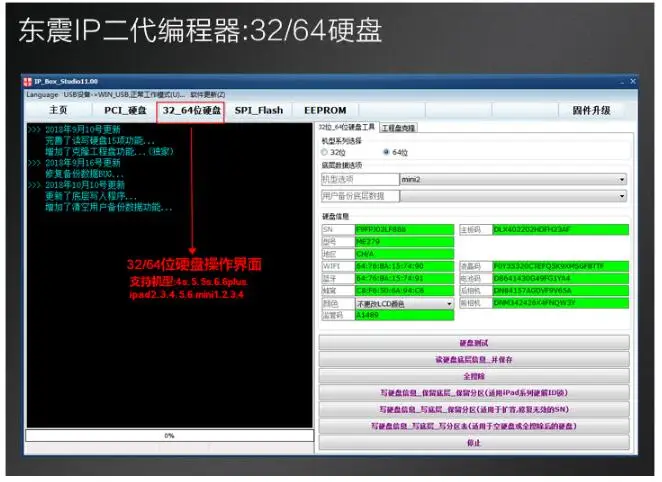
Task: Open the USB设备 menu
Action: [x=125, y=95]
